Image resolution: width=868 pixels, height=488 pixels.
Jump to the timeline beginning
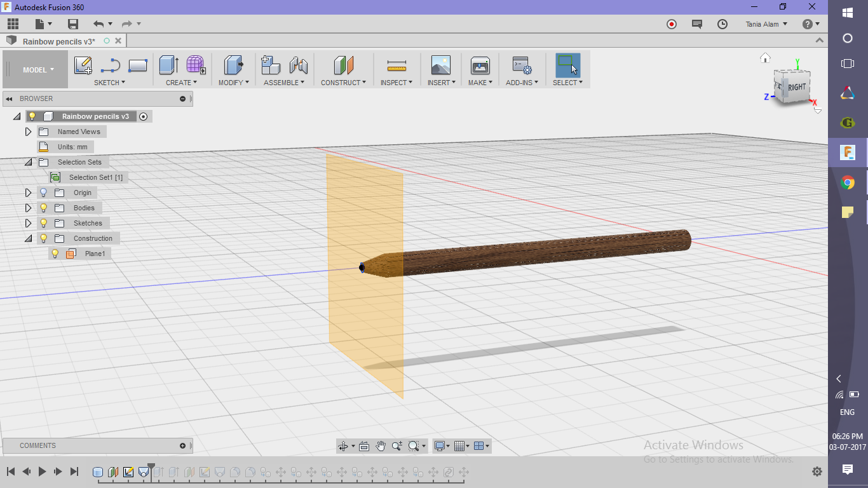[x=11, y=471]
